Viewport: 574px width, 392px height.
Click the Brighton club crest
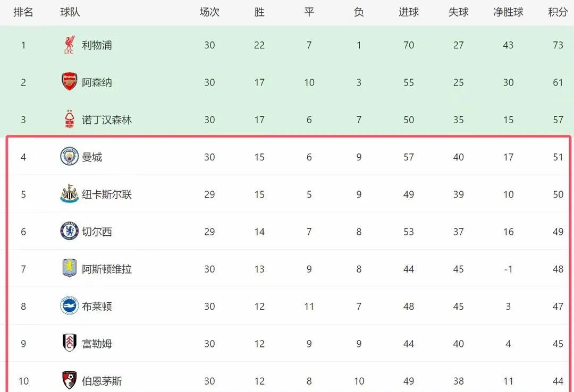69,305
